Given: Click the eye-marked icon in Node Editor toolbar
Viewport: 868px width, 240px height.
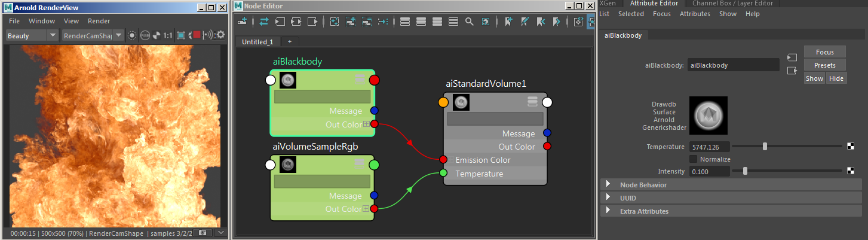Looking at the screenshot, I should pos(578,22).
